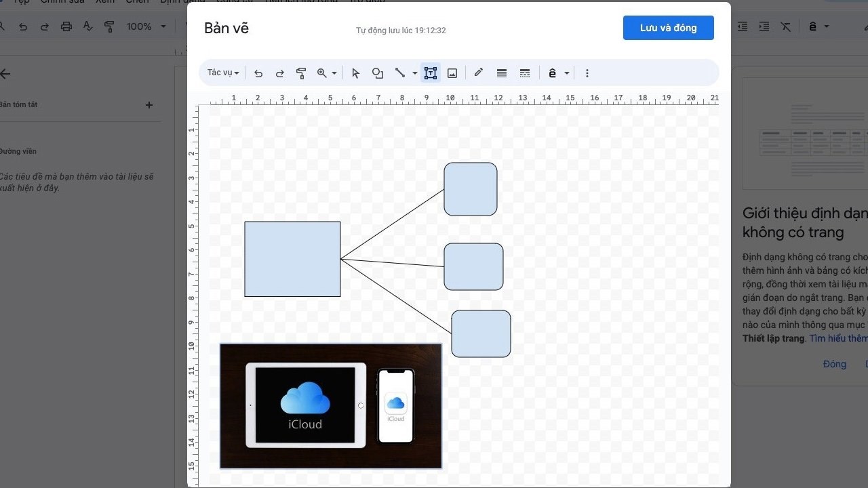Pick the Line tool

pos(400,73)
